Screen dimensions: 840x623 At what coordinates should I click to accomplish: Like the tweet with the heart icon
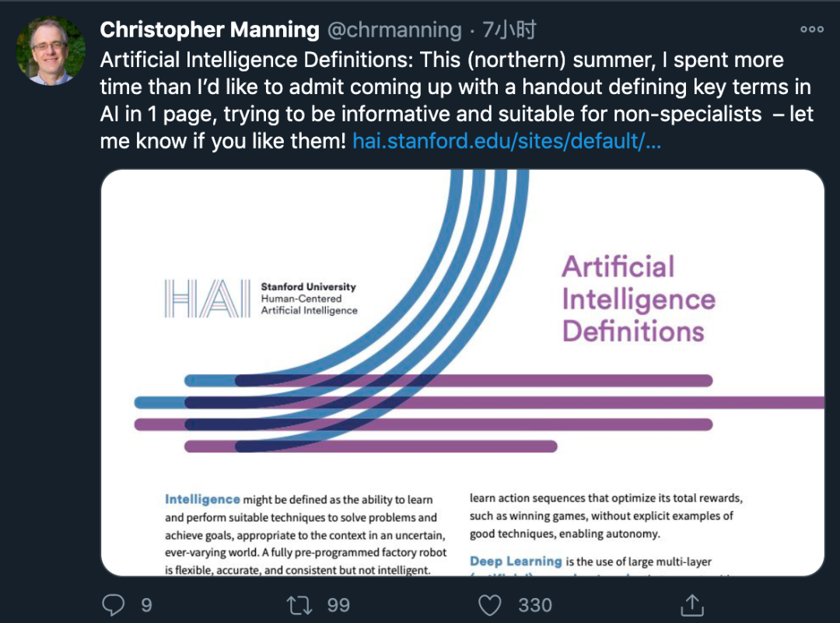489,604
